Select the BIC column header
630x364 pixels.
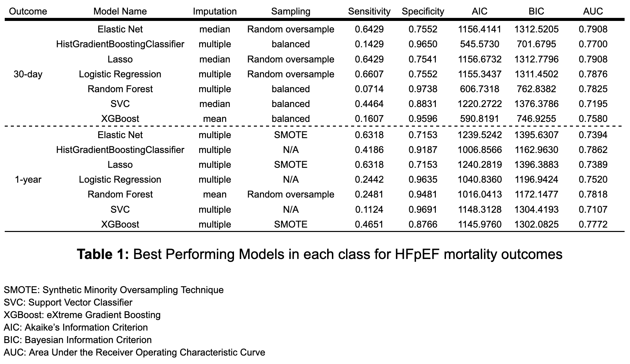click(536, 11)
